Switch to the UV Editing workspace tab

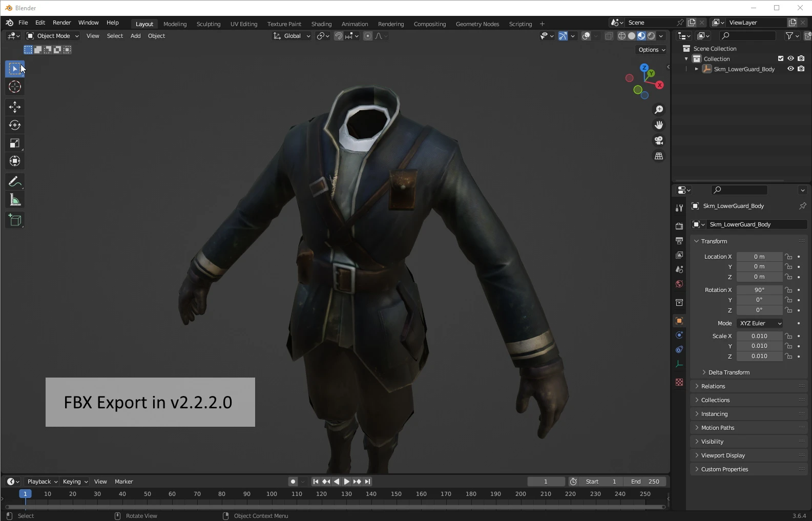tap(243, 24)
